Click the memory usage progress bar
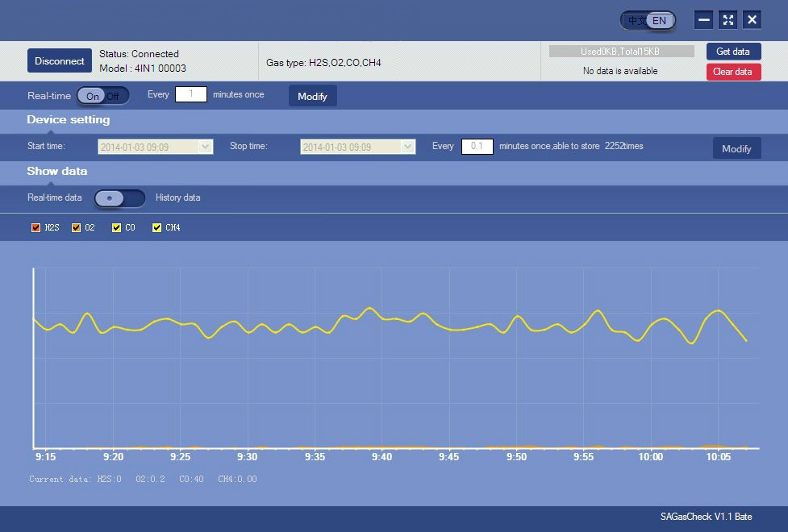Viewport: 788px width, 532px height. point(621,52)
